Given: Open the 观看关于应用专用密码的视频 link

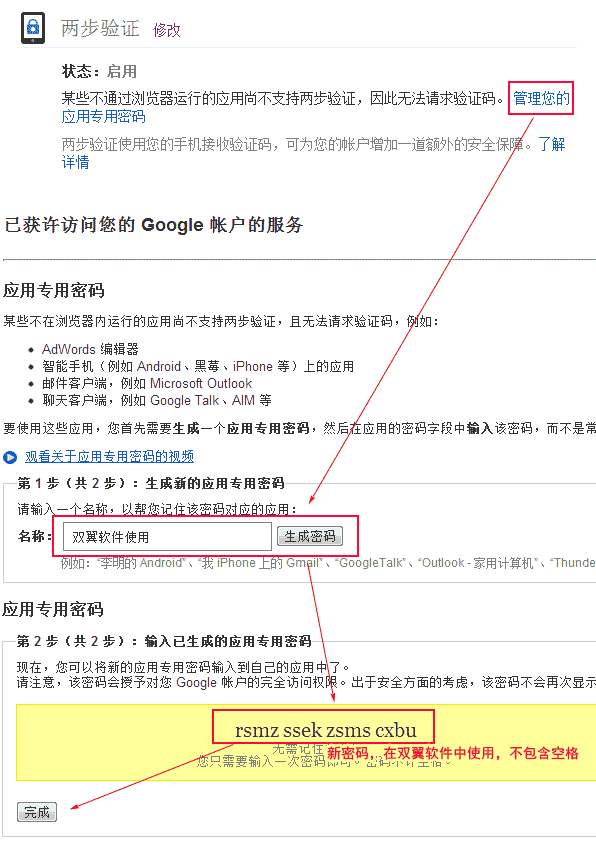Looking at the screenshot, I should (110, 456).
